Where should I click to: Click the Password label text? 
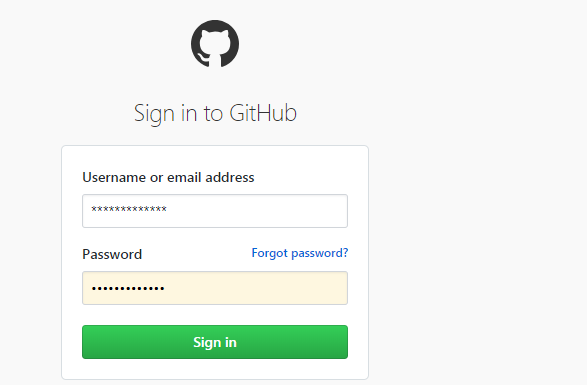[112, 255]
